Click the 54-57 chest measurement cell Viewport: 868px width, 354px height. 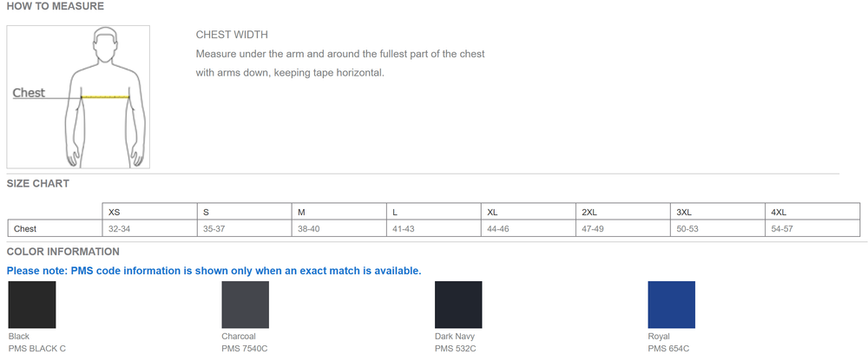pos(782,229)
